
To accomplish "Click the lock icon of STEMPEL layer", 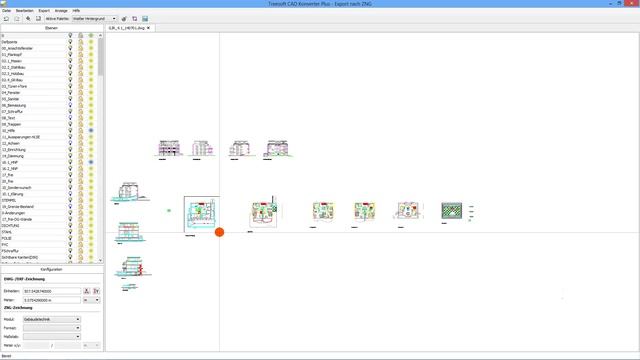I will pos(80,200).
